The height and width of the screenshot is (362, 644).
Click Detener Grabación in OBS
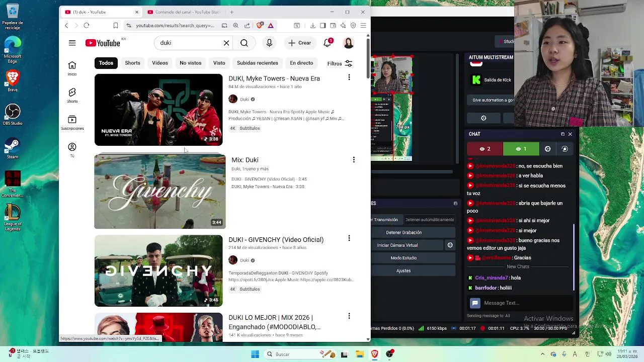click(x=404, y=233)
